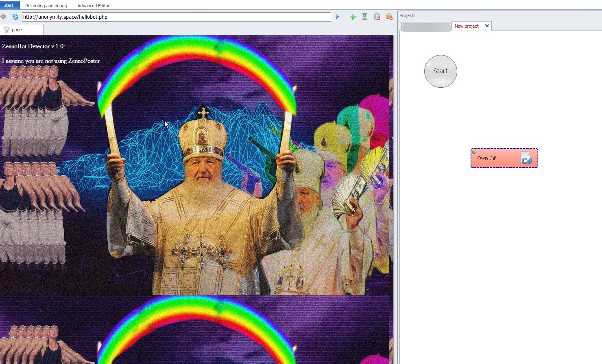Screen dimensions: 602x364
Task: Click 'ZennoBot Detector v.1.0:' text
Action: coord(33,46)
